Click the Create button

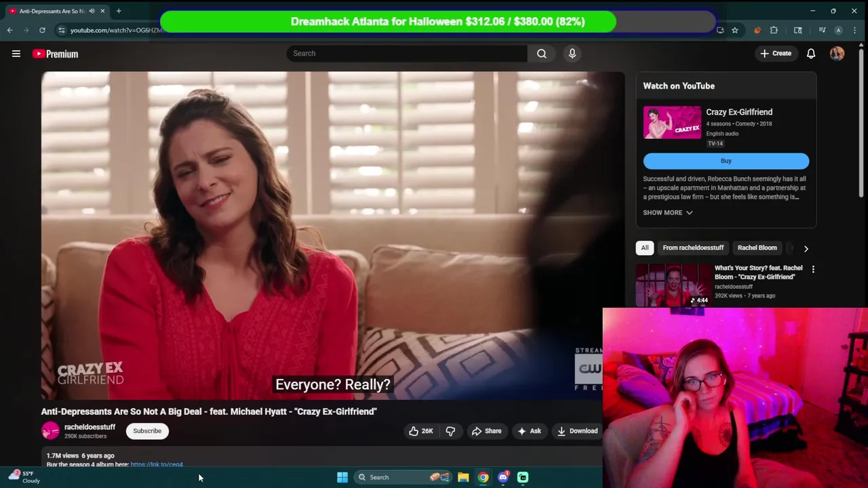[776, 54]
